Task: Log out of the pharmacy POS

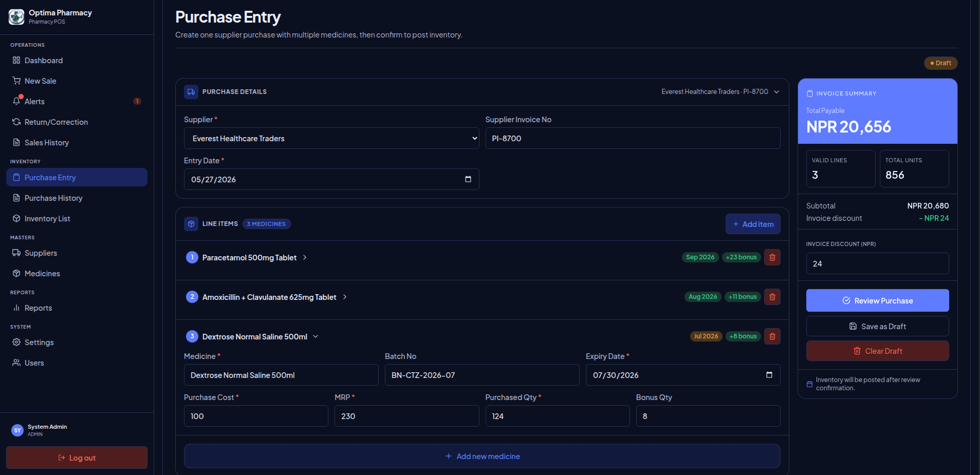Action: (x=77, y=458)
